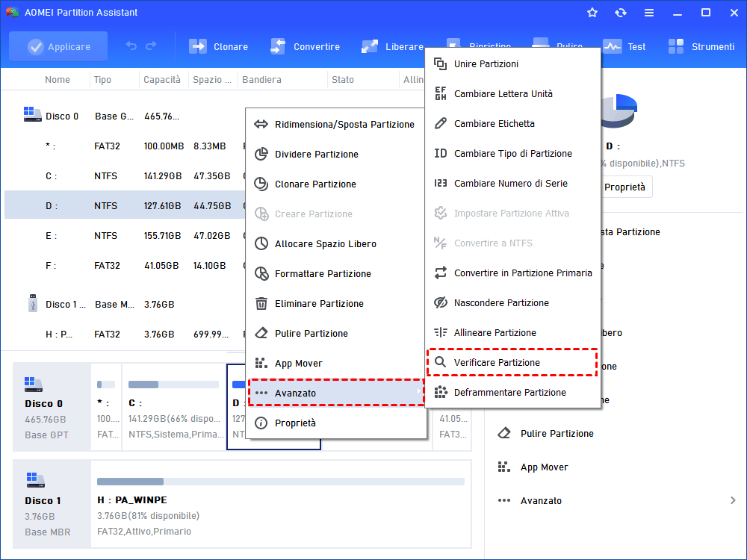Expand Avanzato chevron in right panel

pyautogui.click(x=733, y=500)
